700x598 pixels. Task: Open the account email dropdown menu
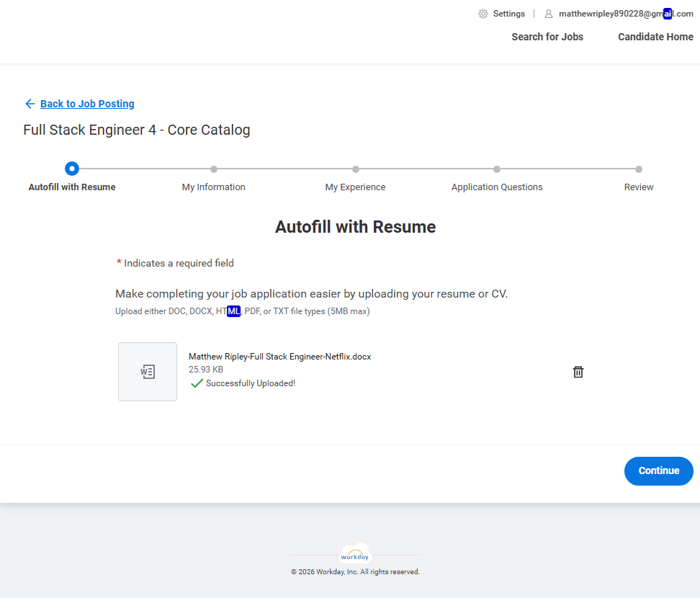point(625,14)
